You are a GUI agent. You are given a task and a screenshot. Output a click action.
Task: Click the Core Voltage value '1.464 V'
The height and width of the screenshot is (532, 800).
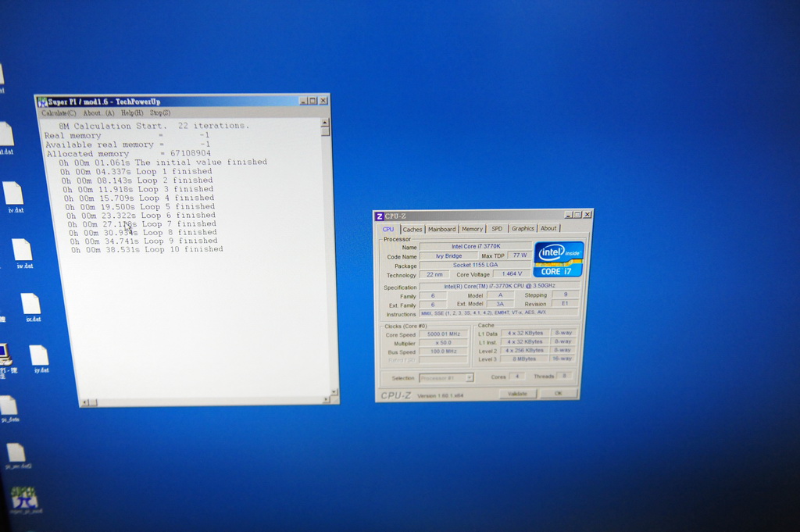pos(512,274)
